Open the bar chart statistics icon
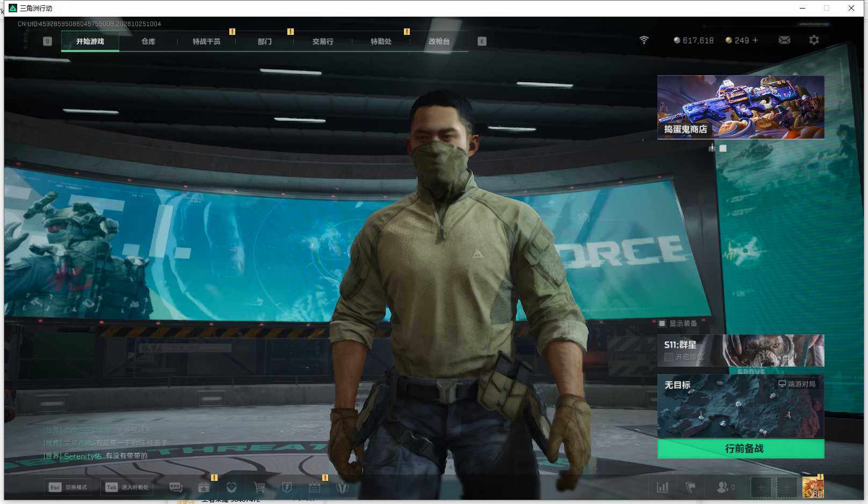868x504 pixels. coord(663,487)
